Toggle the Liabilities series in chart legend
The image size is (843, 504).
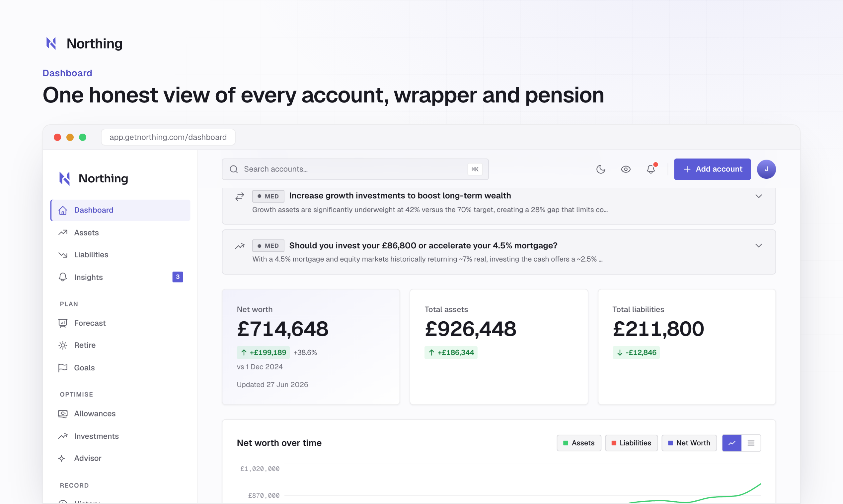pyautogui.click(x=631, y=443)
